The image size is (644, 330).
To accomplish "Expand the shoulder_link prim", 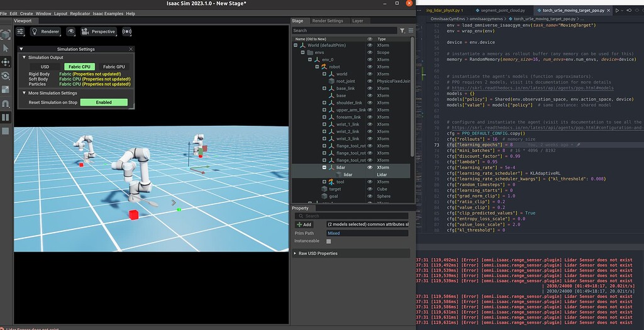I will (x=325, y=102).
